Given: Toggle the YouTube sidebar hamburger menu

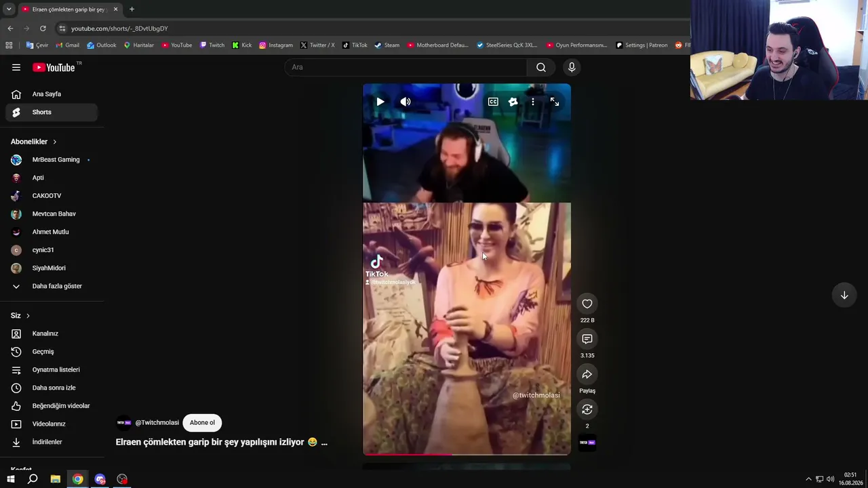Looking at the screenshot, I should [16, 67].
